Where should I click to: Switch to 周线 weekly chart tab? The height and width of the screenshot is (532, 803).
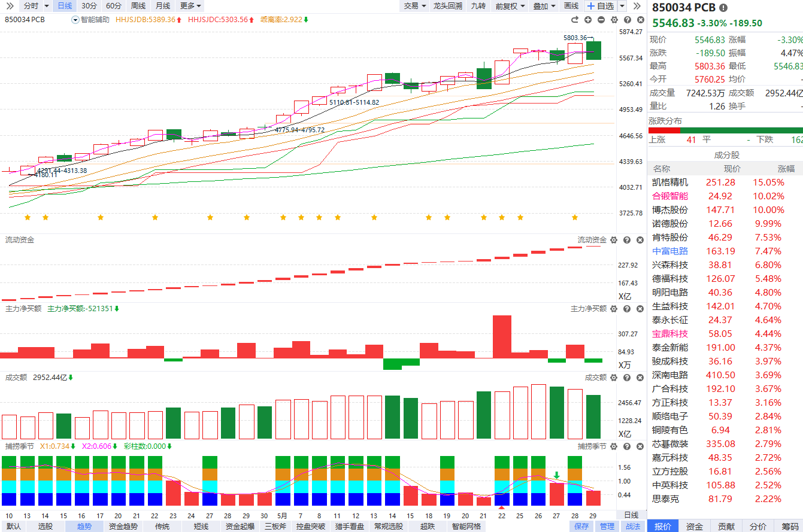pyautogui.click(x=138, y=6)
